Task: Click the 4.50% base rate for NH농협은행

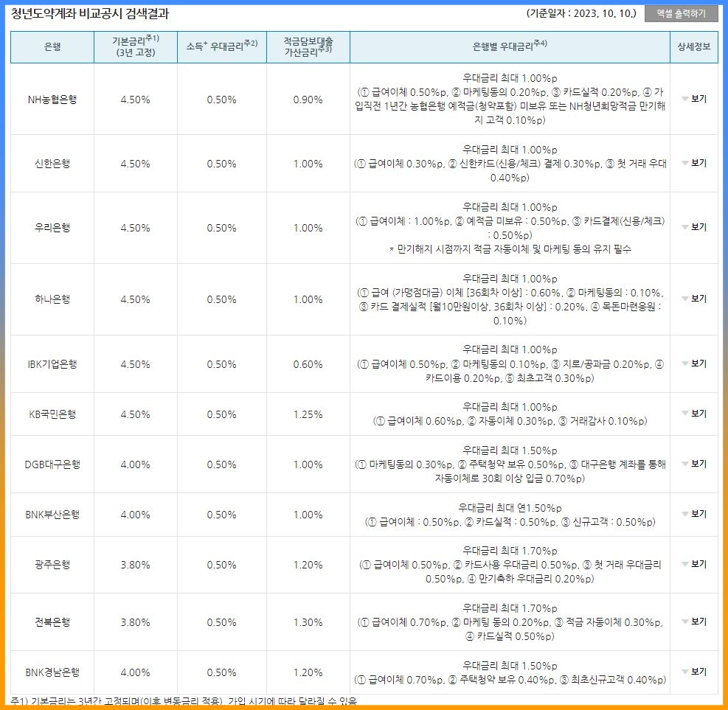Action: [136, 100]
